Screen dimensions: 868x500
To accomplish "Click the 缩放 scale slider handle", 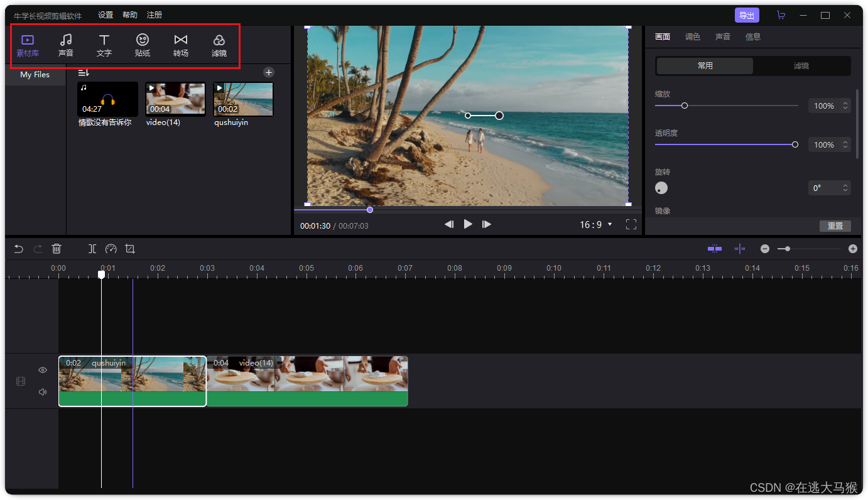I will click(x=685, y=106).
